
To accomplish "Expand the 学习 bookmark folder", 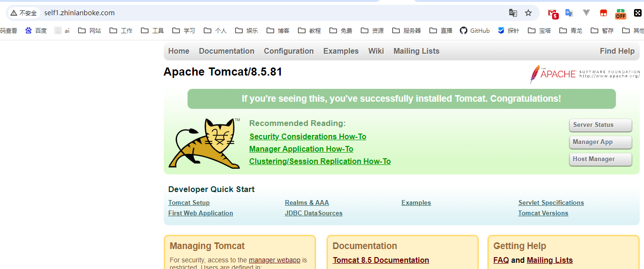I will 184,30.
